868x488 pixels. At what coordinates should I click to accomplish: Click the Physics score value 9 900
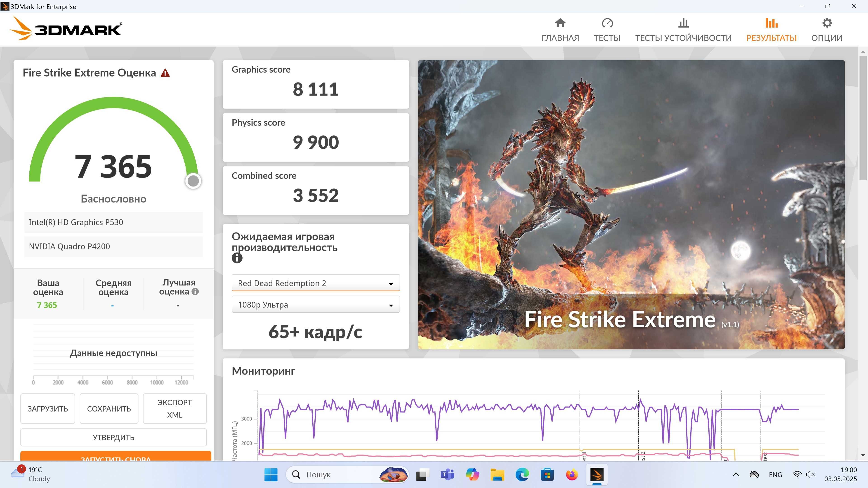pyautogui.click(x=315, y=142)
